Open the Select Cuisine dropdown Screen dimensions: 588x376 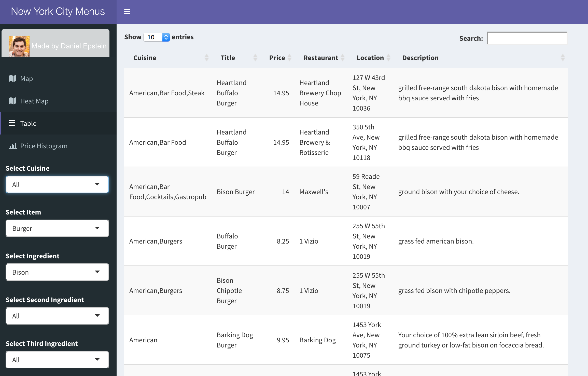coord(57,184)
